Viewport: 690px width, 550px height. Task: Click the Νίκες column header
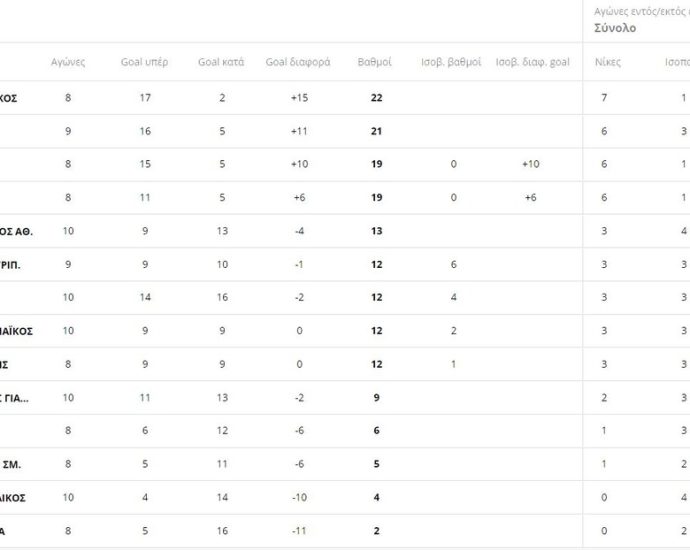pos(607,62)
